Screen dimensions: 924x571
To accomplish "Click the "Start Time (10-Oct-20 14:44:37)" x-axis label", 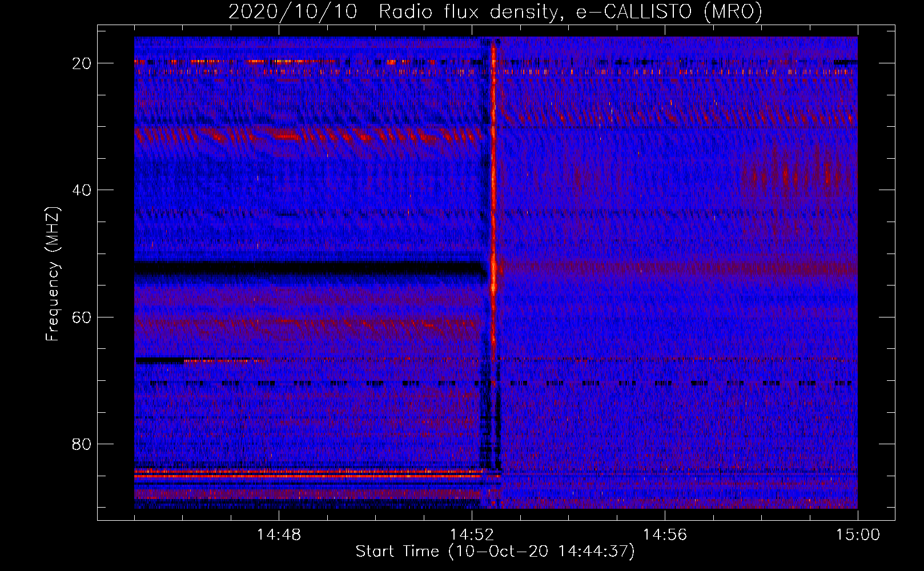I will tap(495, 551).
